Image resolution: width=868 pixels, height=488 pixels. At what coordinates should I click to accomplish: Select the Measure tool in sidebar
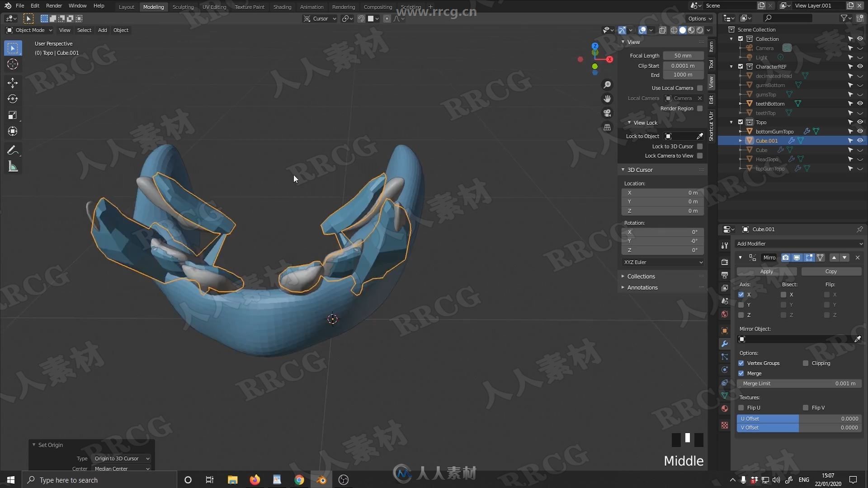coord(13,166)
